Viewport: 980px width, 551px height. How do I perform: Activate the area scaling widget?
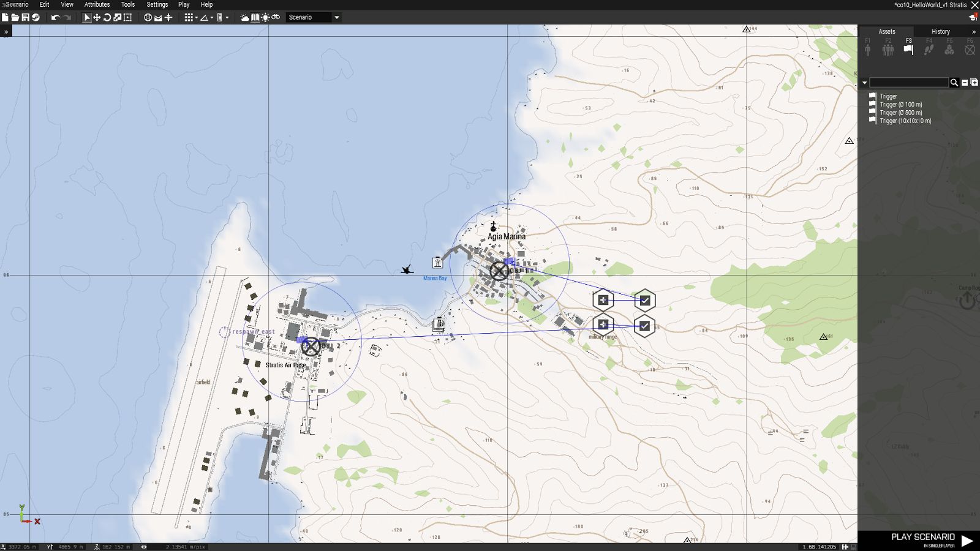128,17
